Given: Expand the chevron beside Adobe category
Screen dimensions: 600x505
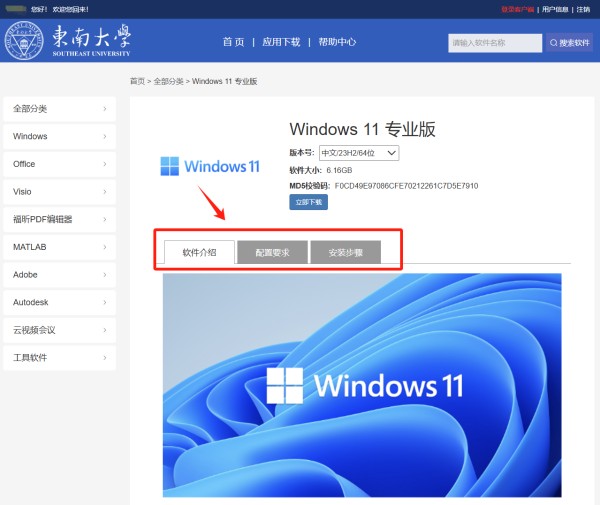Looking at the screenshot, I should 105,275.
